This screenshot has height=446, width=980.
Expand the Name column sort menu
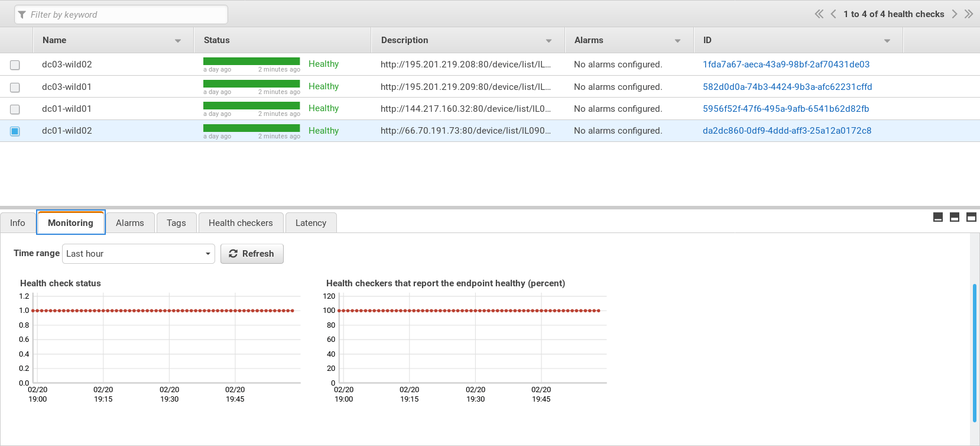point(178,41)
